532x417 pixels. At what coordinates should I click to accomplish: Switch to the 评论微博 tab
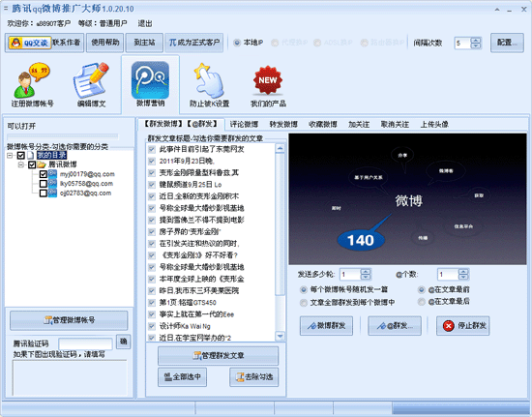244,125
